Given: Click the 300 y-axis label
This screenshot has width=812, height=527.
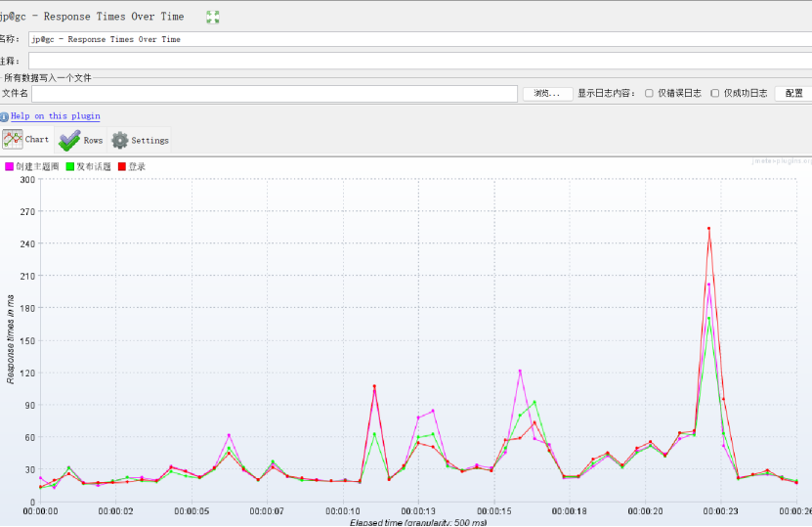Looking at the screenshot, I should [x=27, y=180].
